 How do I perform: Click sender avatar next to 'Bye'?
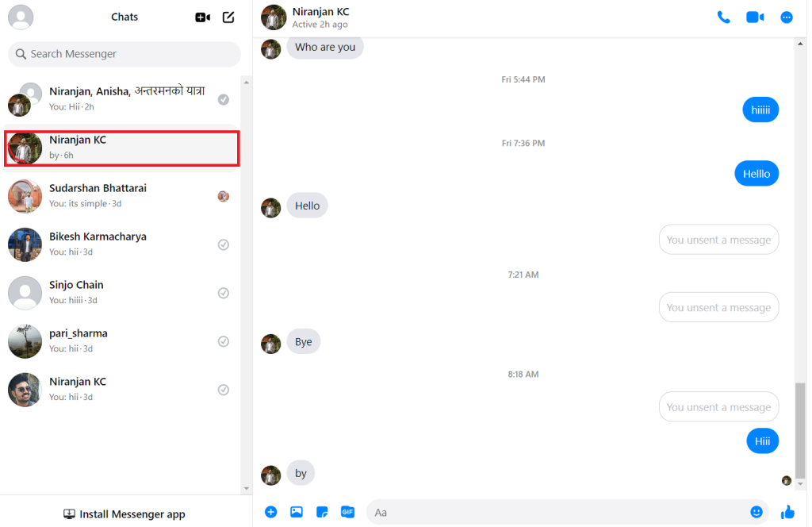271,344
